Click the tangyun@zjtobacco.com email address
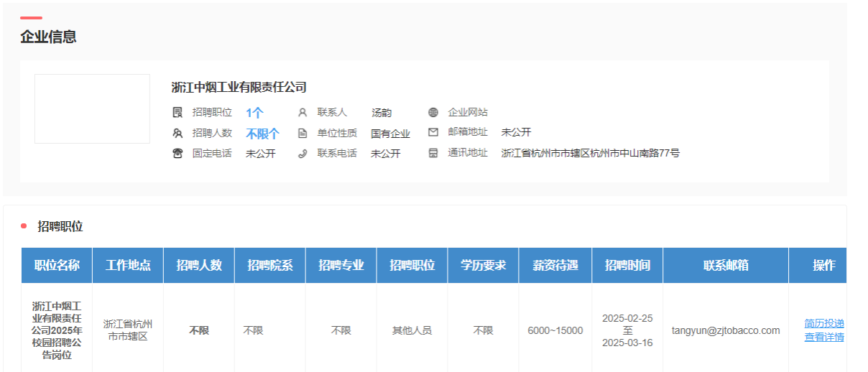This screenshot has width=868, height=372. click(726, 330)
